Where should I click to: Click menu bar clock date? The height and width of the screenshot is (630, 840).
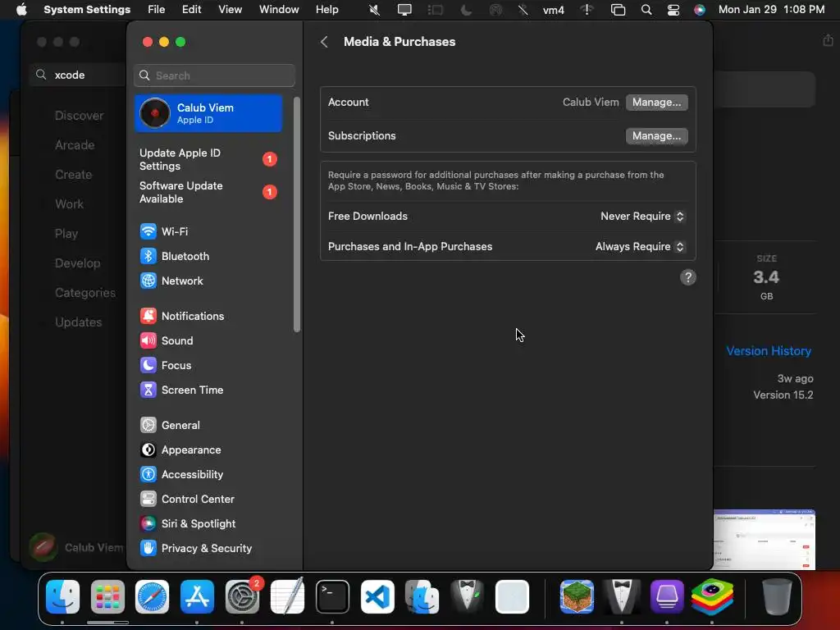tap(771, 10)
